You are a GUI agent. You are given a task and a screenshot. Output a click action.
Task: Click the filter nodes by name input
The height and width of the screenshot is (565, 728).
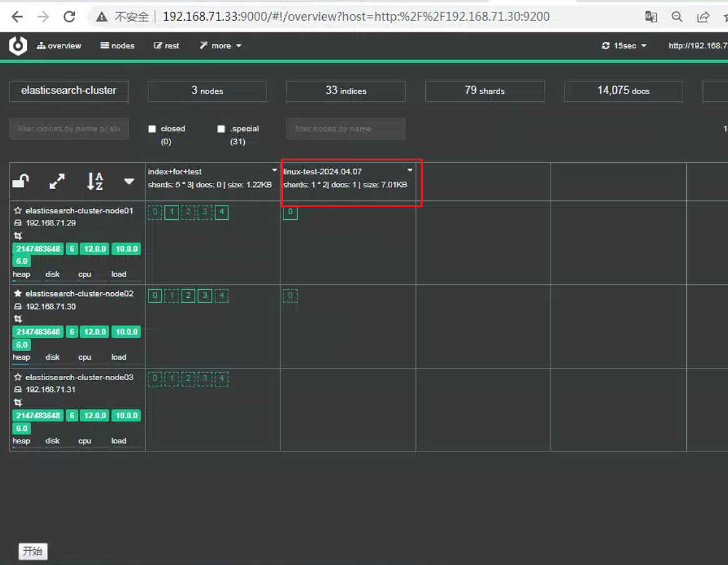(346, 129)
